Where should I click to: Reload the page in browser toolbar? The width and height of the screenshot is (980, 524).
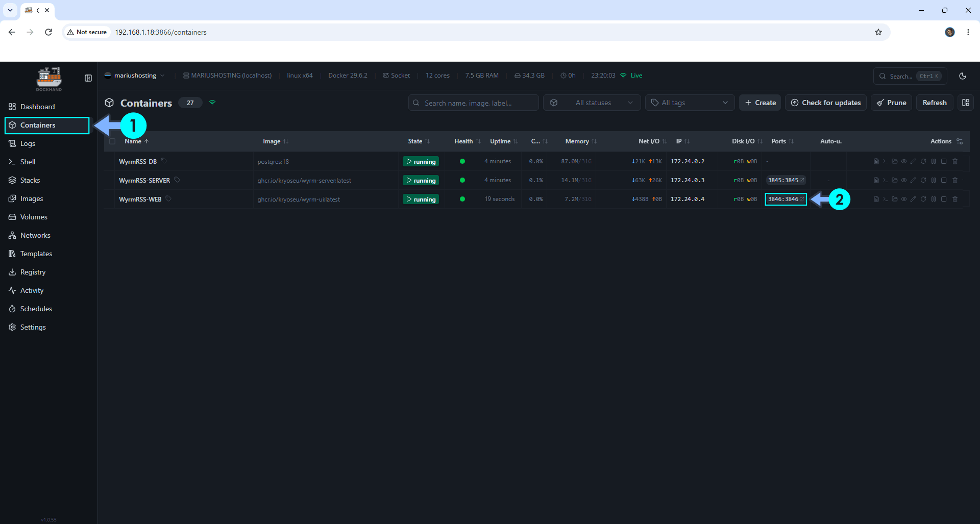(x=48, y=32)
